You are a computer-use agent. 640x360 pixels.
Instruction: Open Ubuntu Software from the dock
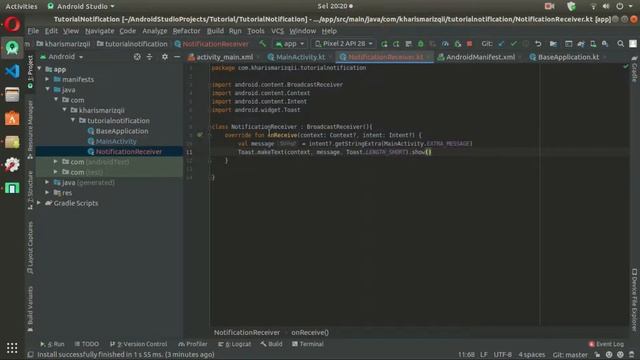[x=12, y=118]
